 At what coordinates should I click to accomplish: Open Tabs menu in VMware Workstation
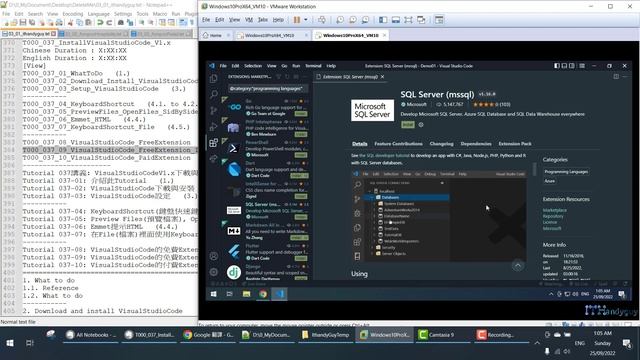point(263,20)
